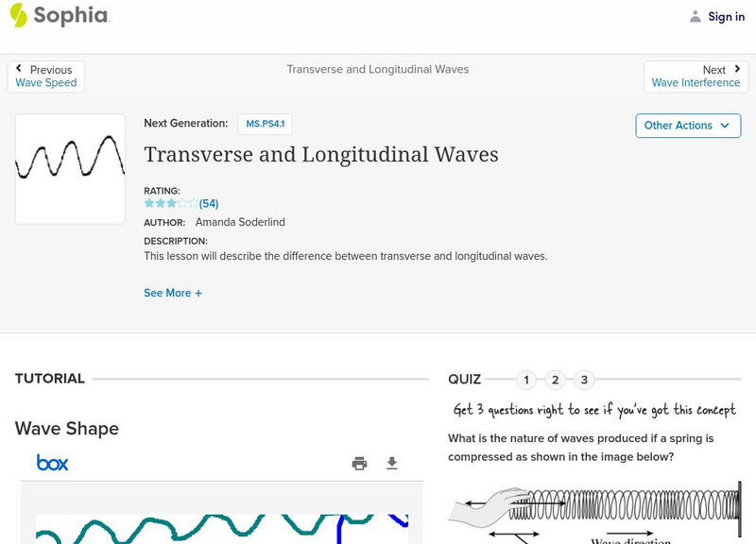Click the star rating icons
Image resolution: width=756 pixels, height=544 pixels.
[171, 203]
